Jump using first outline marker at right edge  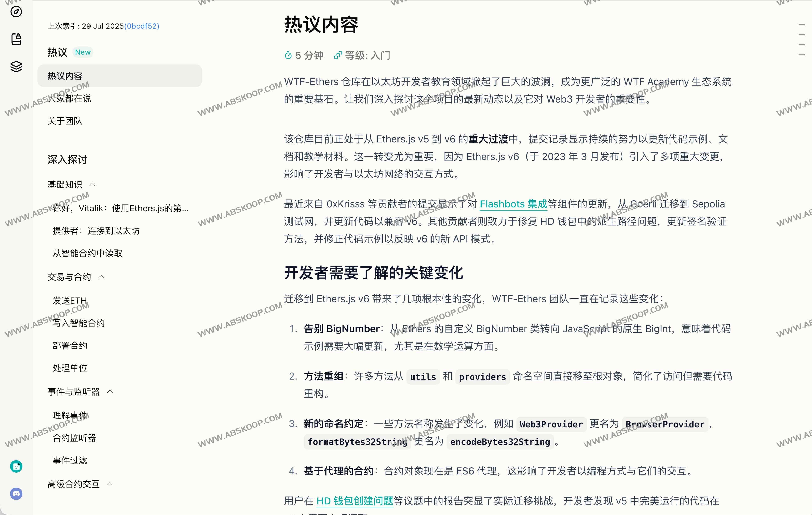(x=802, y=25)
